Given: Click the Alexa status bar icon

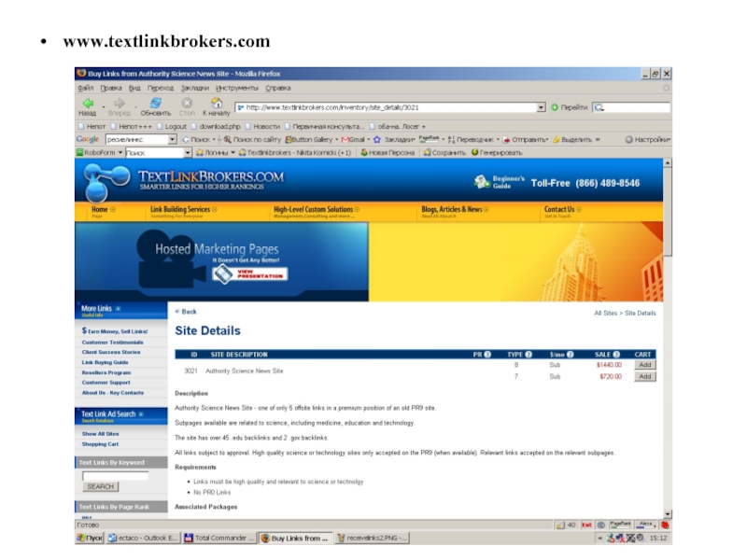Looking at the screenshot, I should (x=646, y=525).
